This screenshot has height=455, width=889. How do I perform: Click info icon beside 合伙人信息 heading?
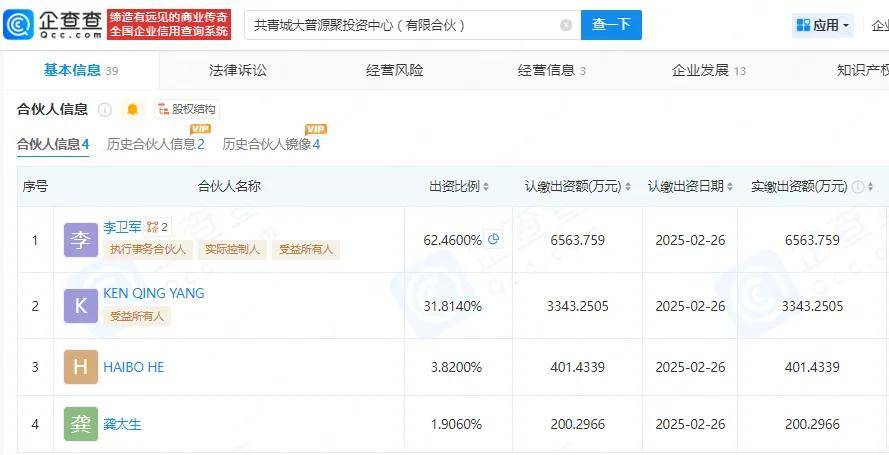click(105, 109)
